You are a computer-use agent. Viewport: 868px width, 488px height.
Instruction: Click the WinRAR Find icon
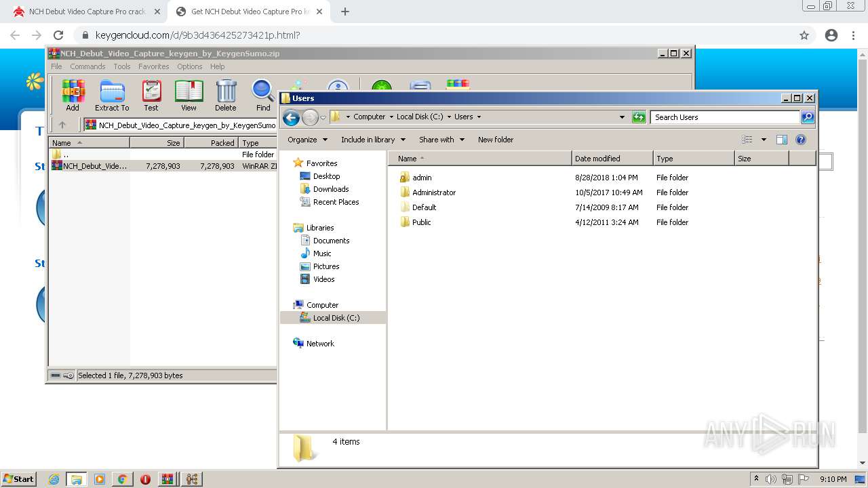[x=263, y=95]
